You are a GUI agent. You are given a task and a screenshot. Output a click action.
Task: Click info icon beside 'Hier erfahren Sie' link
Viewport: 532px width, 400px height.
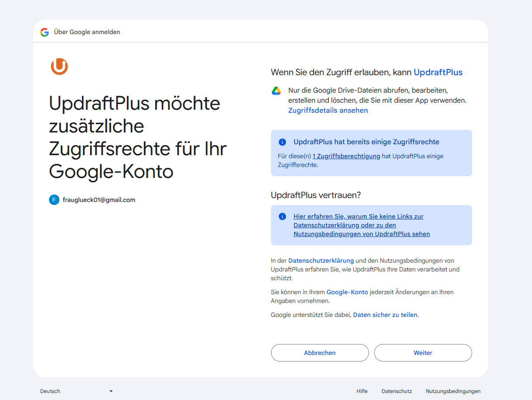282,216
